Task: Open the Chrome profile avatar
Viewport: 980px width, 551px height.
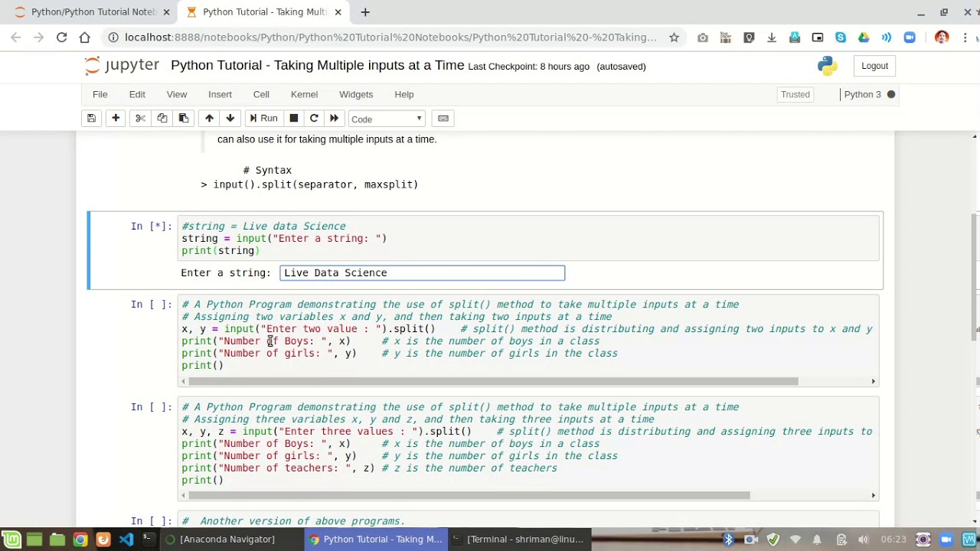Action: pos(942,37)
